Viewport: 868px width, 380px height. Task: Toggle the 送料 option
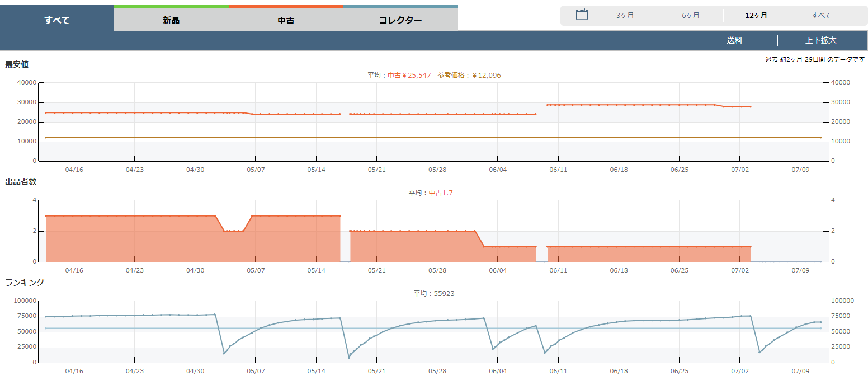(734, 40)
